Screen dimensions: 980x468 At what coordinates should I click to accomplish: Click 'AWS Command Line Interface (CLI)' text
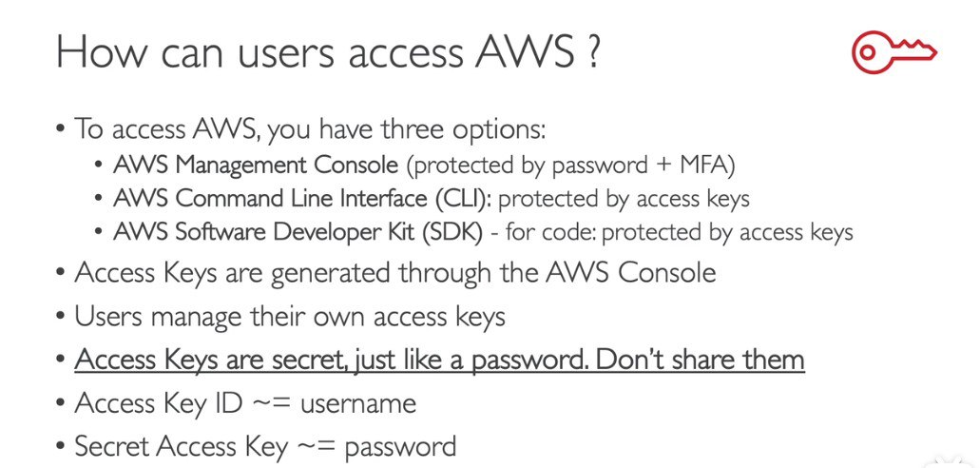[302, 199]
